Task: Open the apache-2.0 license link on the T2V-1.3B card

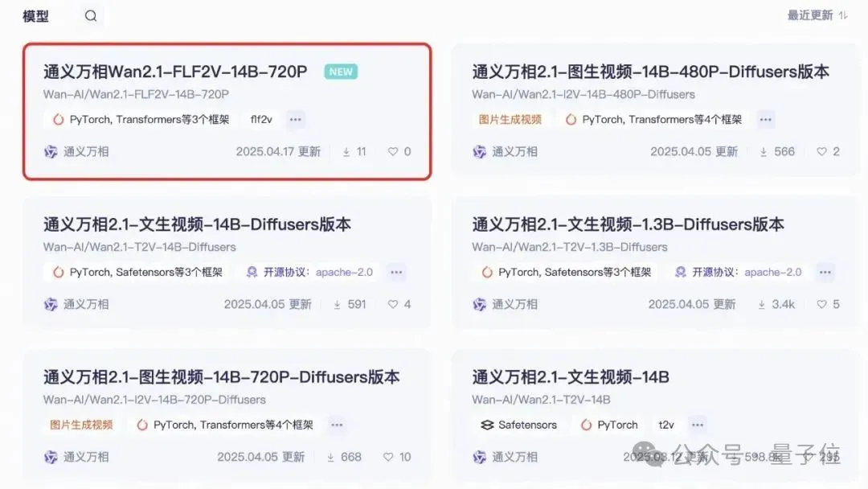Action: click(x=773, y=273)
